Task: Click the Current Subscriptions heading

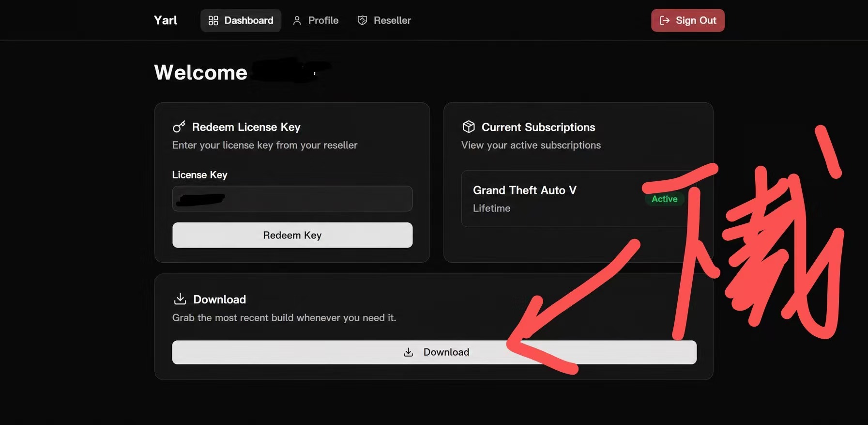Action: click(x=538, y=127)
